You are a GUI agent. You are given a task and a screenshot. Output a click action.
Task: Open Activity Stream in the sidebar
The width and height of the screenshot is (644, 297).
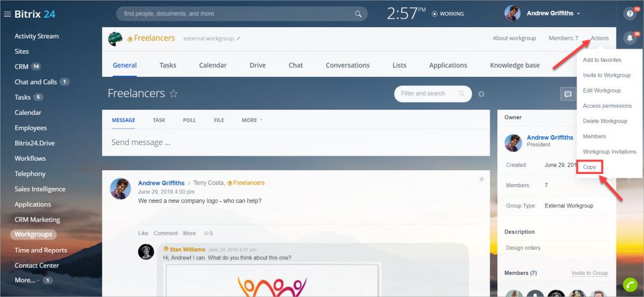pos(37,36)
